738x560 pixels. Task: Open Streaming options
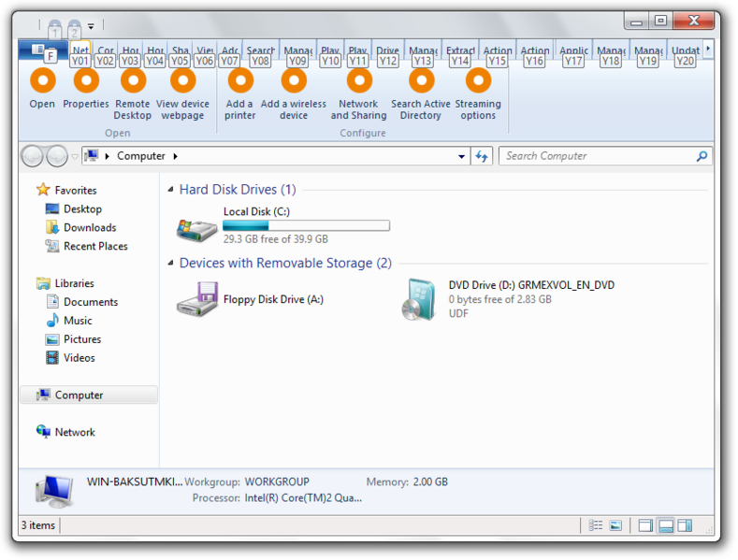[x=478, y=94]
